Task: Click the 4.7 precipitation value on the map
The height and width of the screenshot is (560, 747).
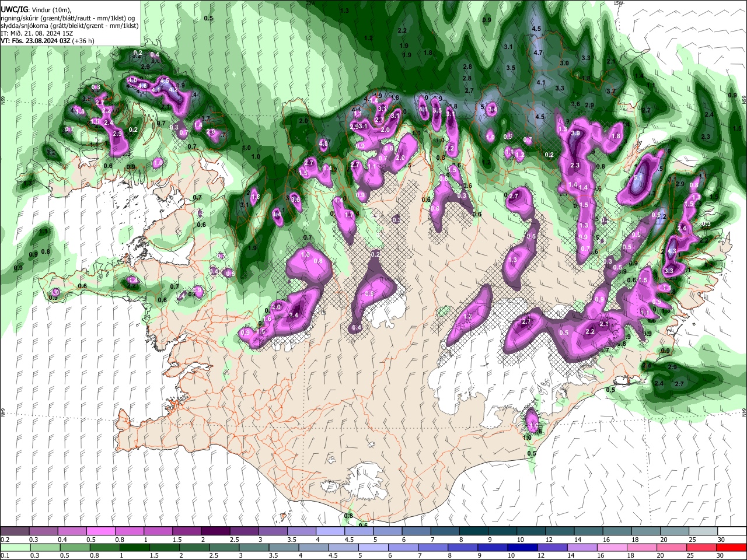Action: coord(538,53)
